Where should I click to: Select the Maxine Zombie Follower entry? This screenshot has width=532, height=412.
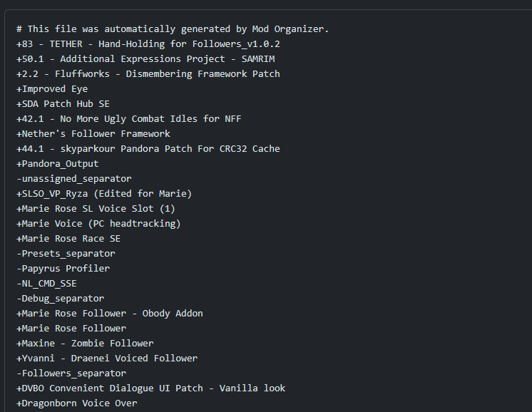pyautogui.click(x=85, y=343)
